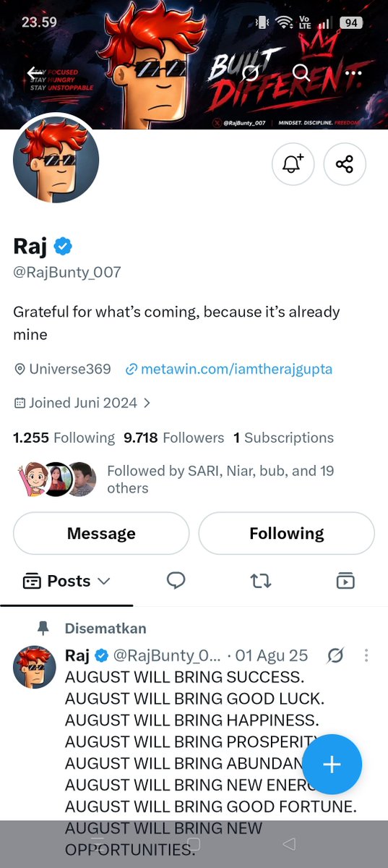View the 9.718 Followers list

pos(174,438)
